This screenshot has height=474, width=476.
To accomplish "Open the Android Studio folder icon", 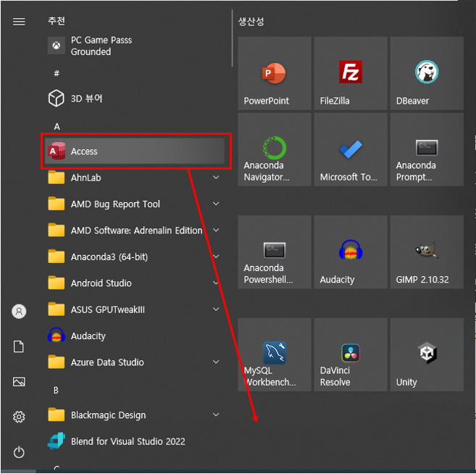I will (x=57, y=283).
